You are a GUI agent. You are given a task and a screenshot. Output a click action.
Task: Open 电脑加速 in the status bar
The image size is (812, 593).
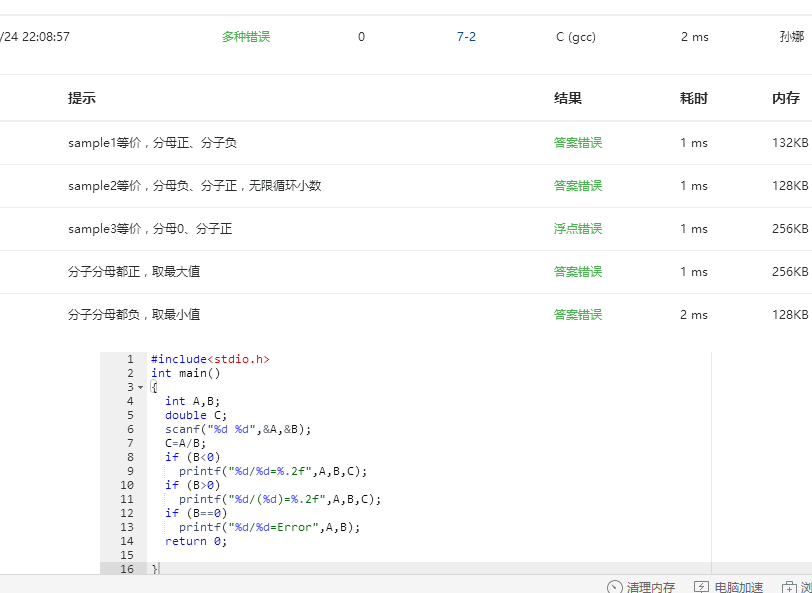click(x=738, y=587)
